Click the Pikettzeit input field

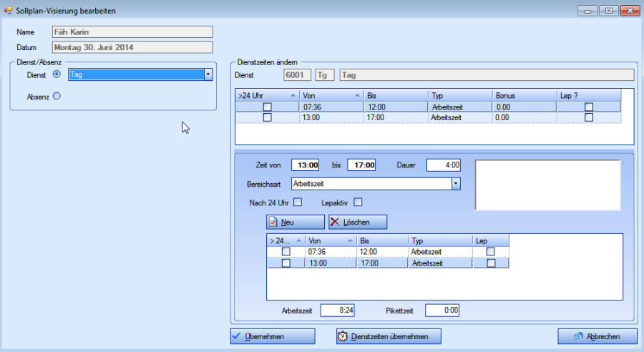442,311
